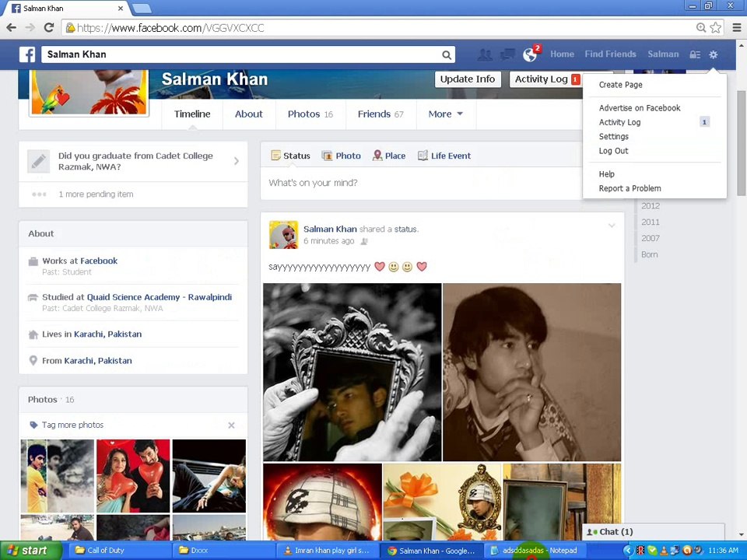The image size is (747, 560).
Task: Click Works at Facebook link
Action: tap(99, 261)
